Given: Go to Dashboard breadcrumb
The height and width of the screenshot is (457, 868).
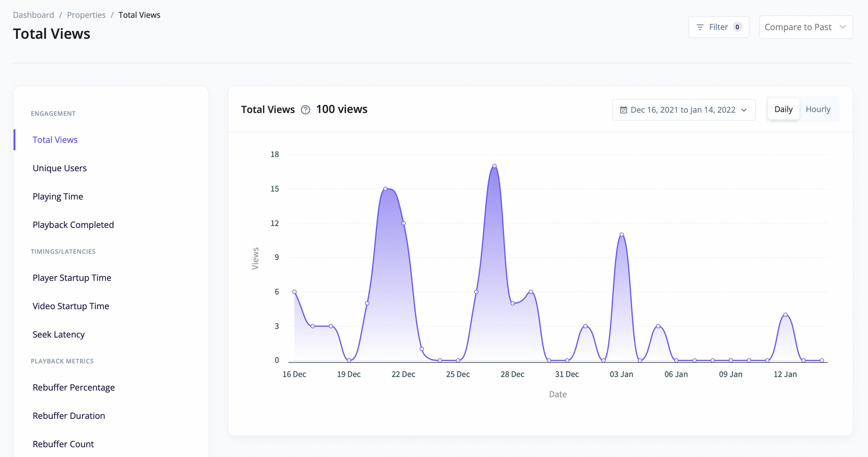Looking at the screenshot, I should click(33, 15).
